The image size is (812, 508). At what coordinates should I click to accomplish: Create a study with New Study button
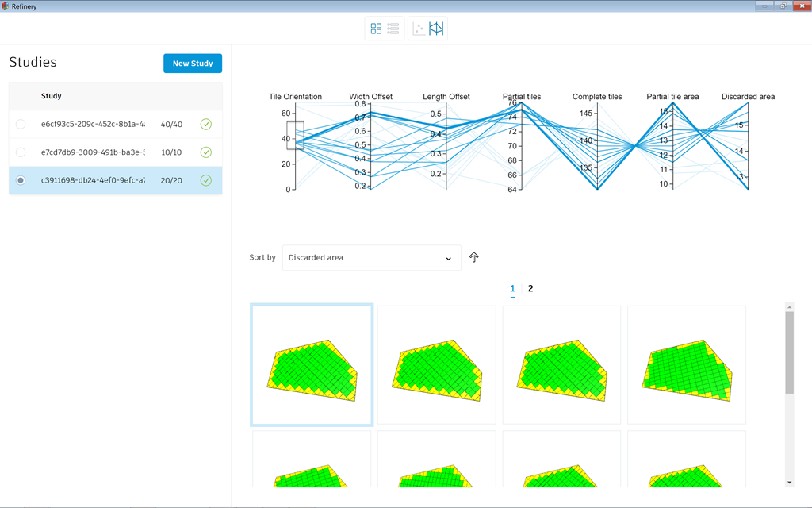193,63
